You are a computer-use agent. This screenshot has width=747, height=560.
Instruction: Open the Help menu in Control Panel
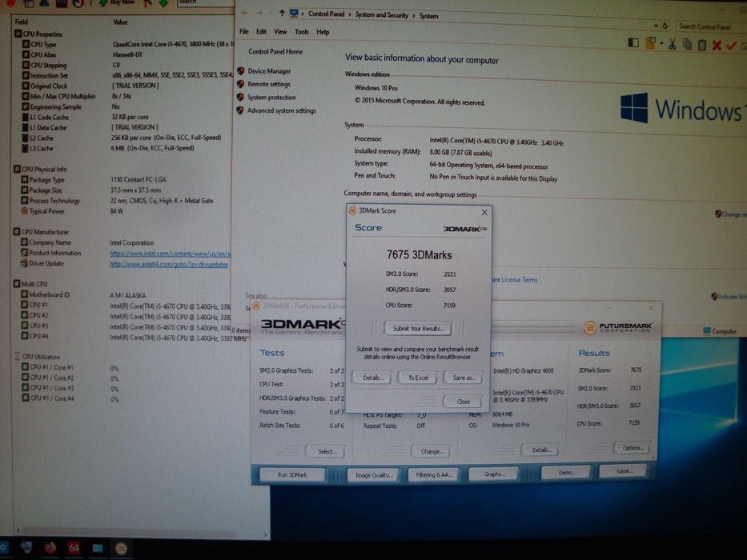tap(323, 32)
